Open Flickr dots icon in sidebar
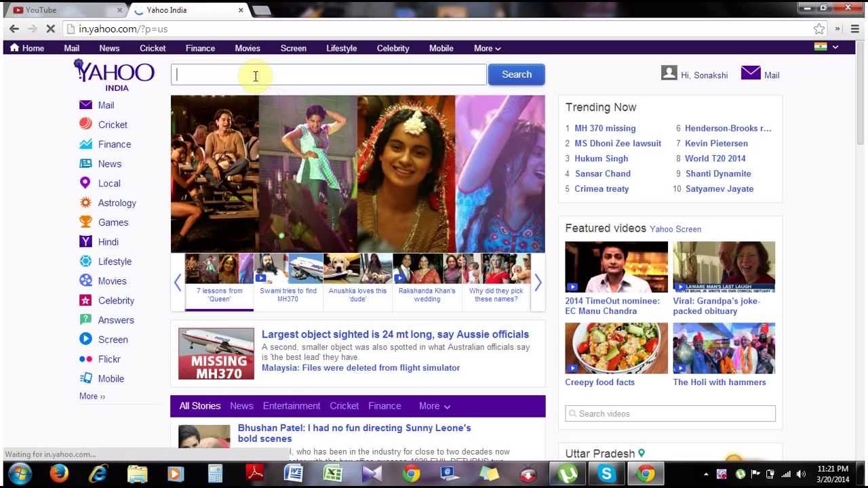The image size is (868, 488). tap(85, 359)
